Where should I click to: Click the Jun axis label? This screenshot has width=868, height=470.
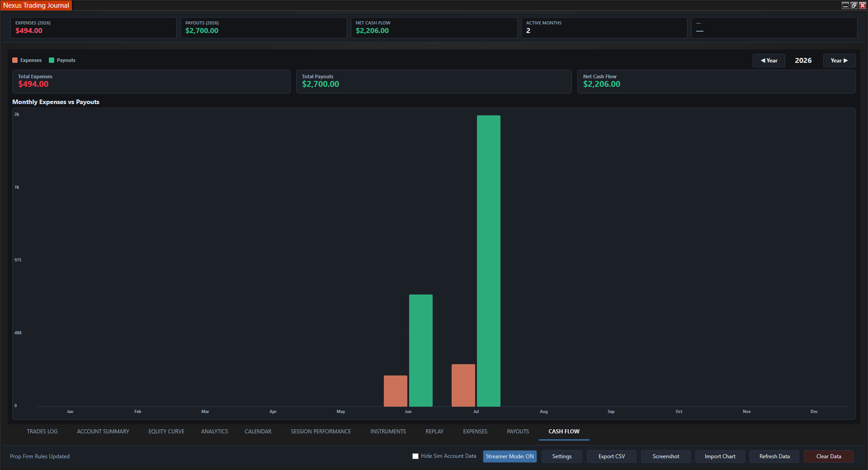point(408,412)
